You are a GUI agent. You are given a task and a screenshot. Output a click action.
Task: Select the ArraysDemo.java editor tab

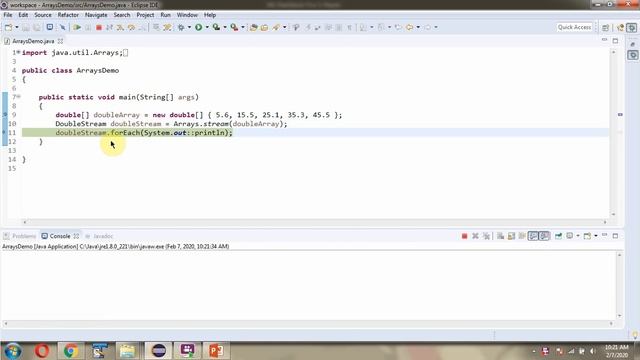point(33,41)
